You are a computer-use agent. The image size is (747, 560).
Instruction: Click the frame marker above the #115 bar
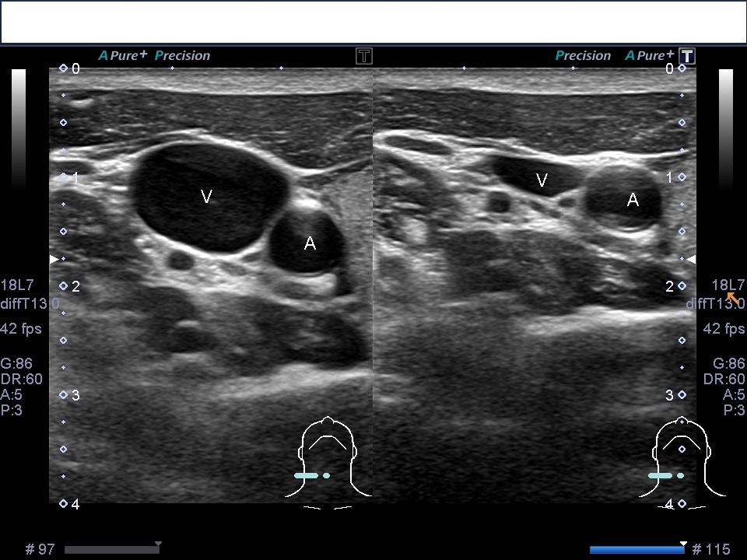[684, 544]
